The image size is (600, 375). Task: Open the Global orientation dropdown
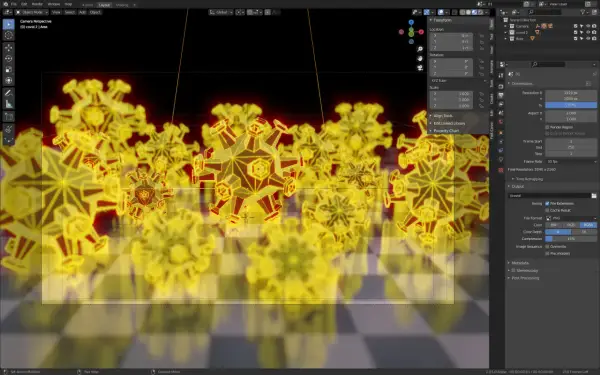pos(221,12)
